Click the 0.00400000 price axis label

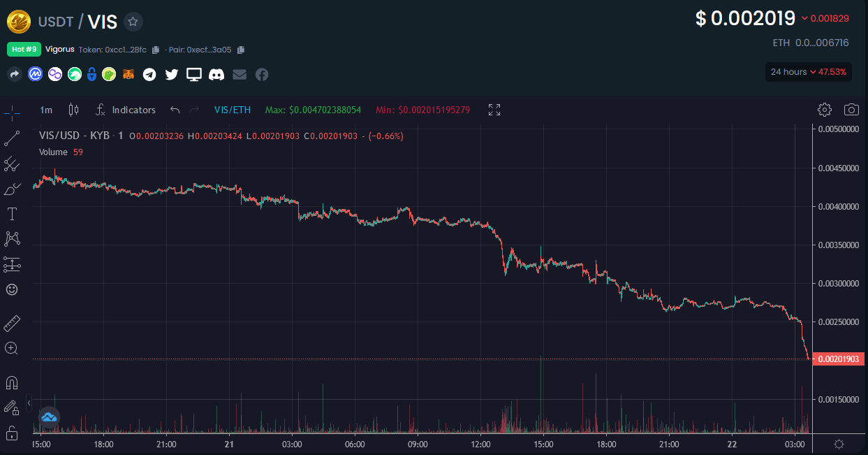pyautogui.click(x=839, y=207)
